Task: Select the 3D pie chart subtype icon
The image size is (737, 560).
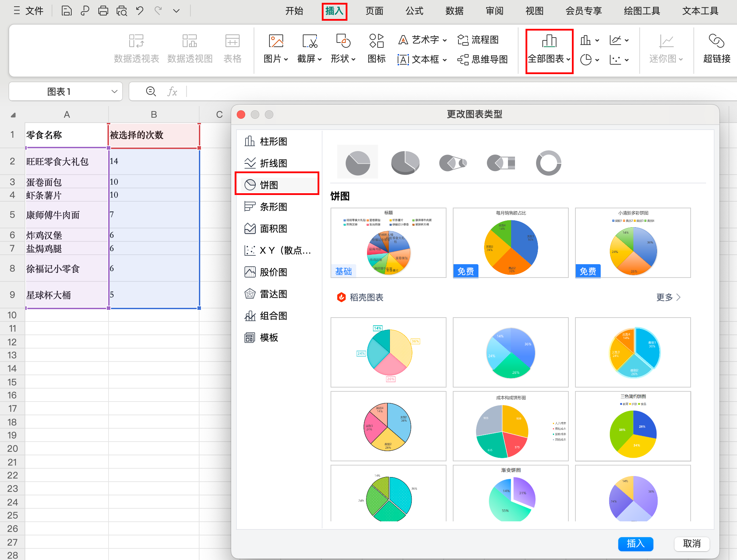Action: pos(405,163)
